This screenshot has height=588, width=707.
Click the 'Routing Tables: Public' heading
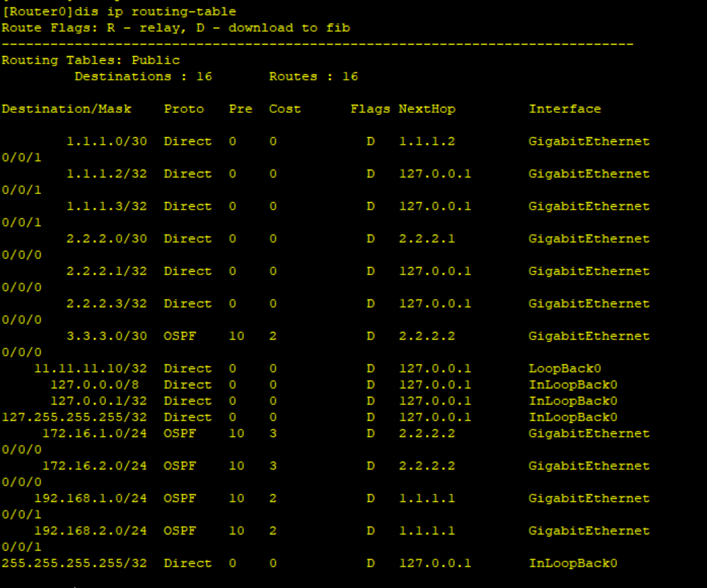tap(91, 60)
